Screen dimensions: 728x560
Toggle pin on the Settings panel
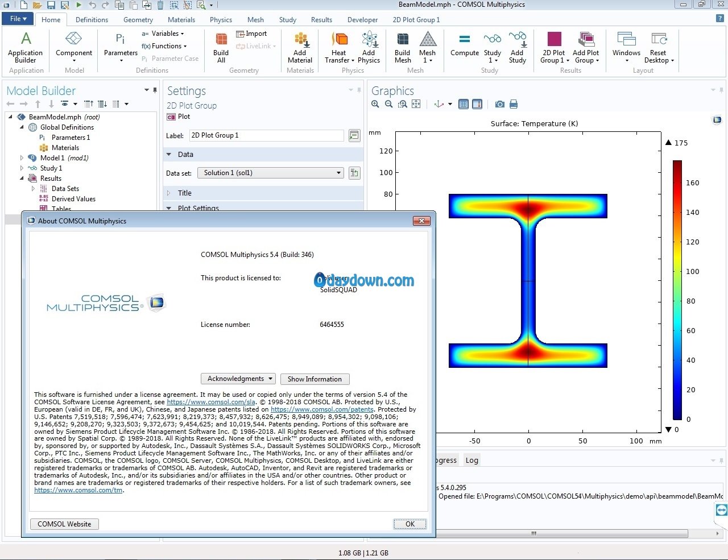(x=359, y=90)
